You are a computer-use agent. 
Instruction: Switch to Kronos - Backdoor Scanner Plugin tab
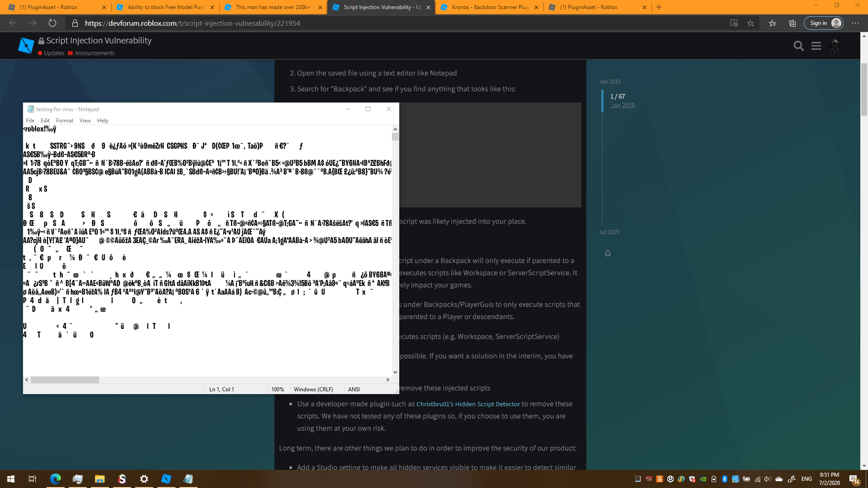(x=490, y=7)
